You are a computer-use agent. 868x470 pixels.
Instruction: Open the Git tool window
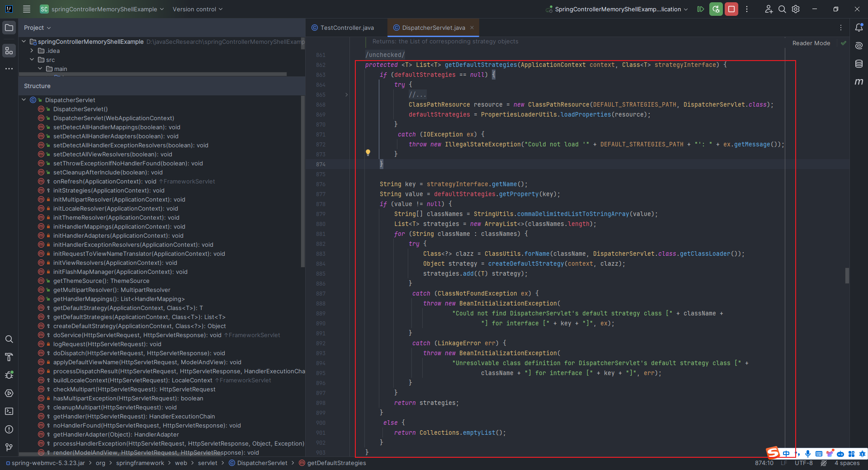point(9,447)
